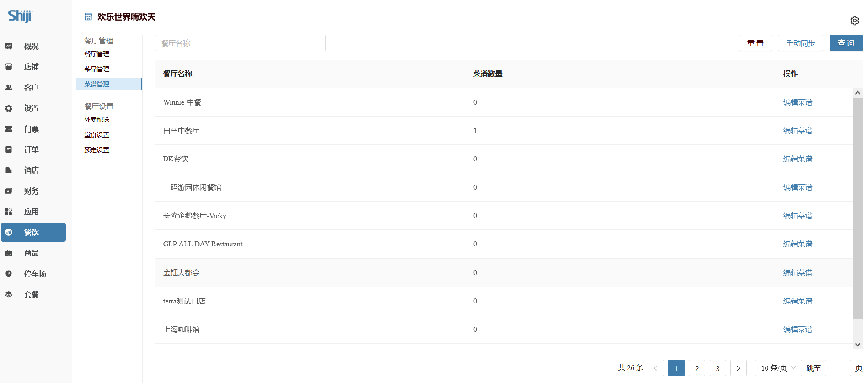Open 菜品管理 in the submenu

(x=97, y=69)
